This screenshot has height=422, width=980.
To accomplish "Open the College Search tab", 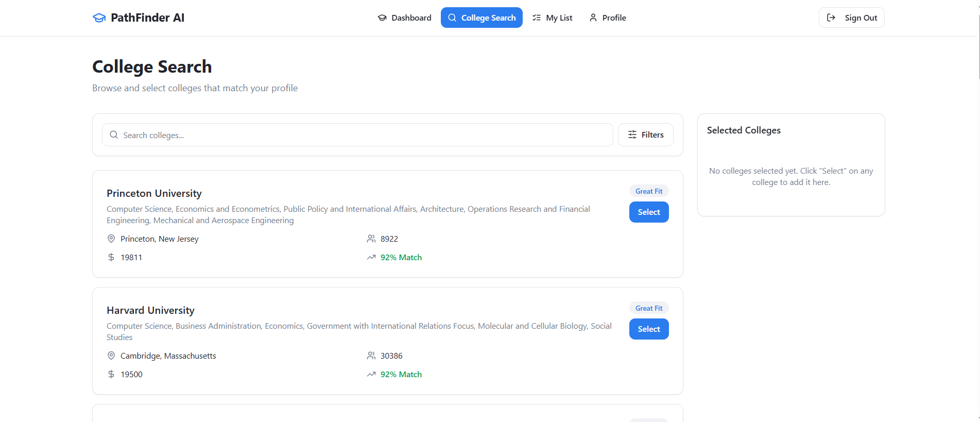I will [x=482, y=18].
